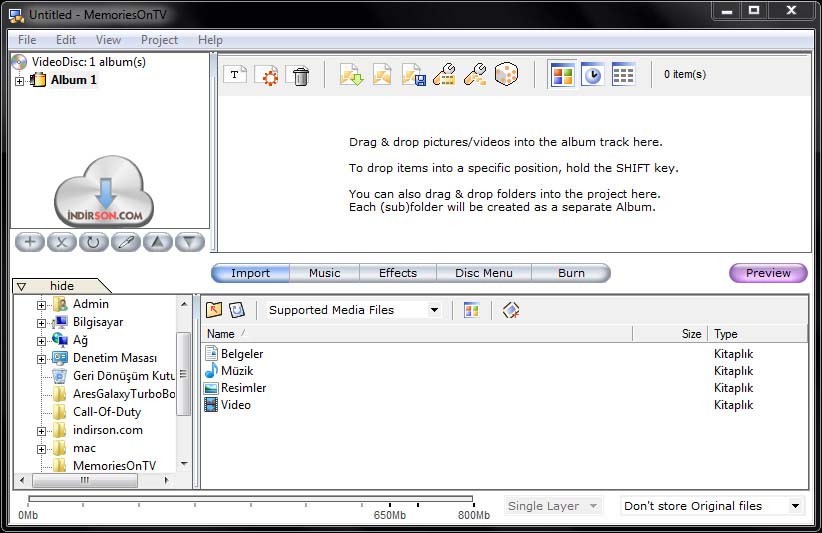Switch to the Effects tab
This screenshot has height=533, width=822.
(398, 273)
